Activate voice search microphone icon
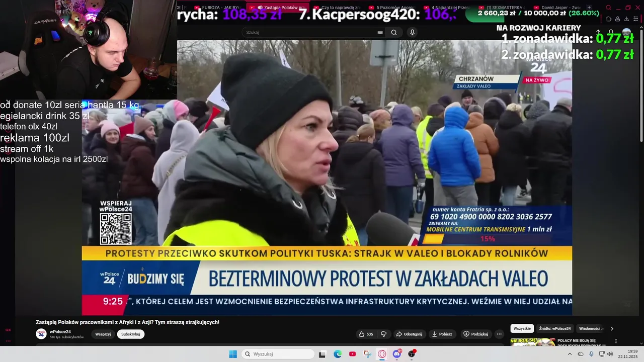The width and height of the screenshot is (644, 362). [x=412, y=32]
